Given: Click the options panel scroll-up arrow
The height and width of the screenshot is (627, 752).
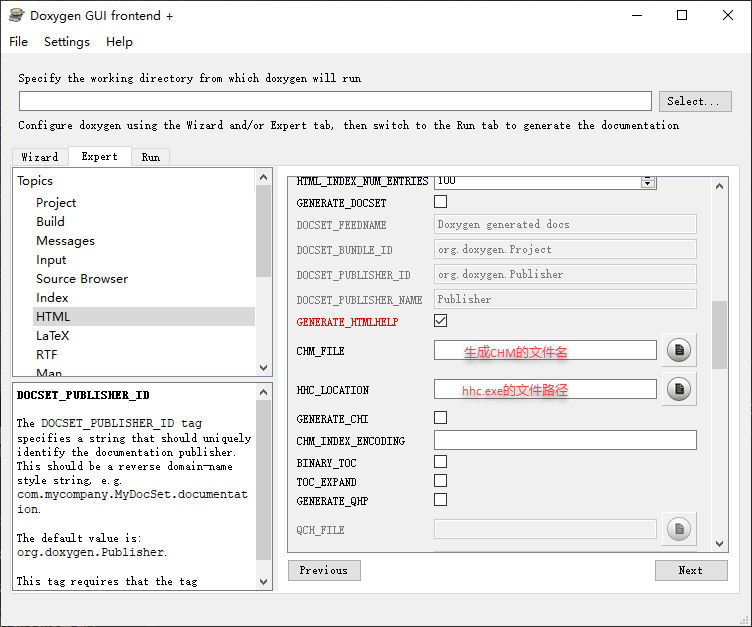Looking at the screenshot, I should (x=719, y=186).
